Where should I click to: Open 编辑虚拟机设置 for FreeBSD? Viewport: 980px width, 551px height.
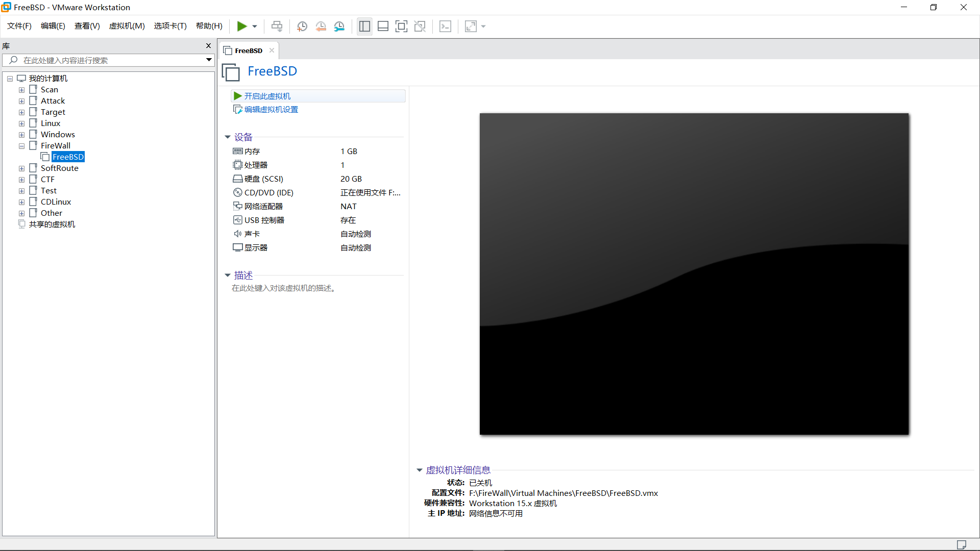click(271, 109)
